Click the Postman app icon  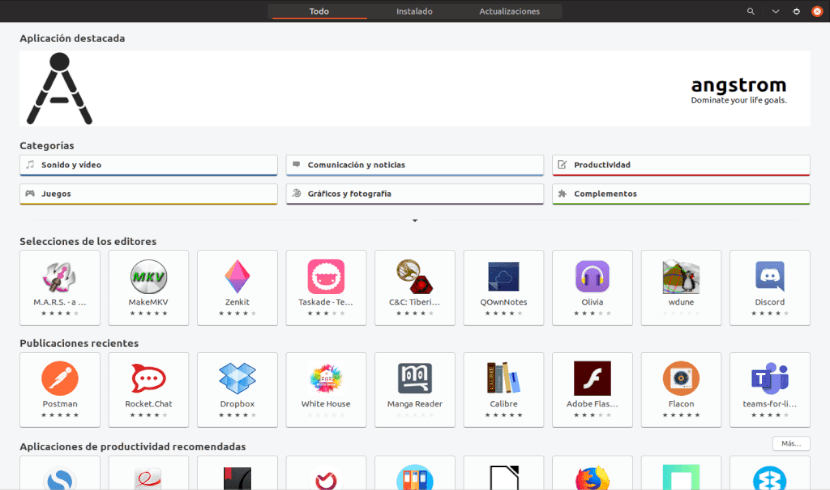coord(60,378)
